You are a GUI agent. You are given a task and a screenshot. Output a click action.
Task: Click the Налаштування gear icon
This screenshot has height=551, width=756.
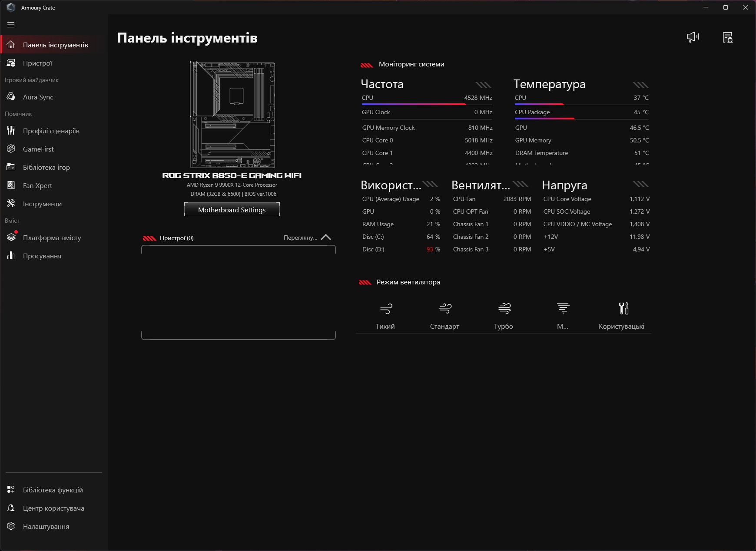[11, 526]
